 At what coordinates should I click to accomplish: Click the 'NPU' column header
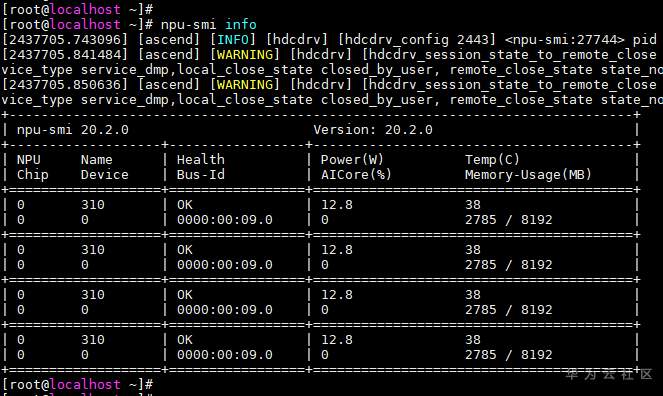(29, 159)
